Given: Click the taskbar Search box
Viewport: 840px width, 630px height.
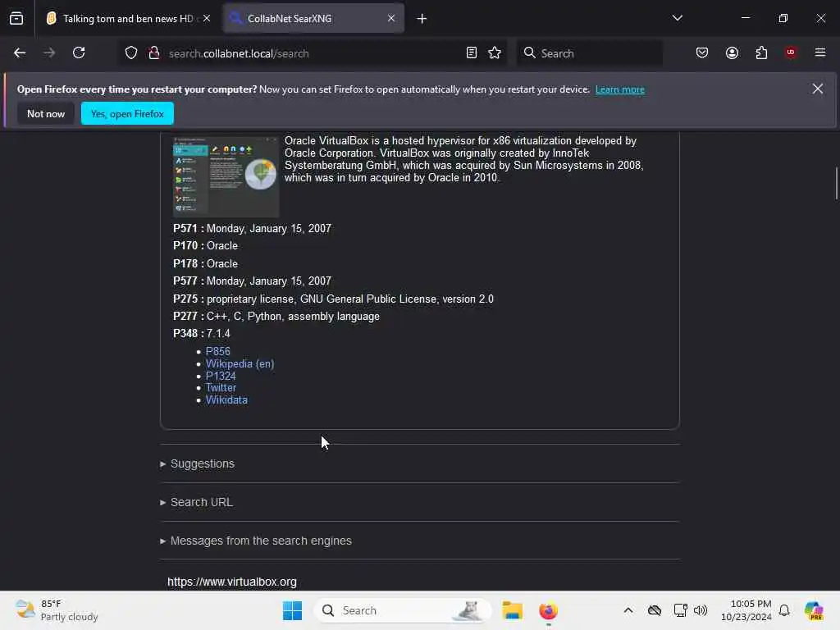Looking at the screenshot, I should 403,610.
